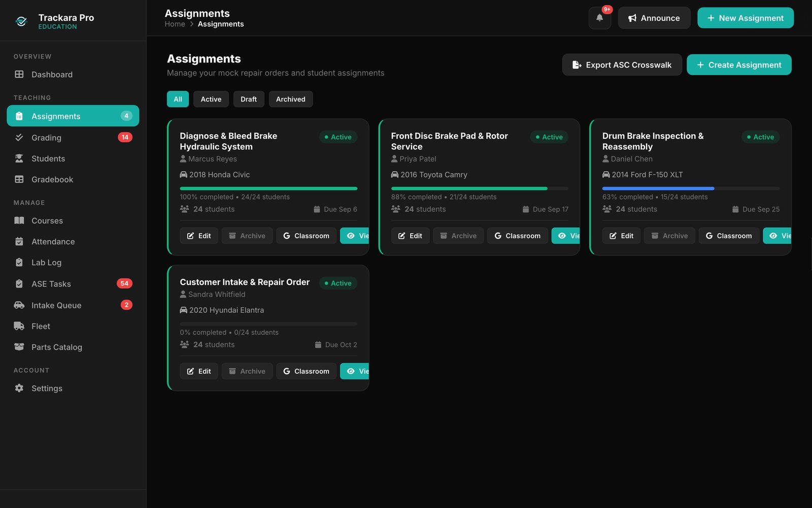Click the Trackara Pro logo icon
Image resolution: width=812 pixels, height=508 pixels.
[21, 21]
